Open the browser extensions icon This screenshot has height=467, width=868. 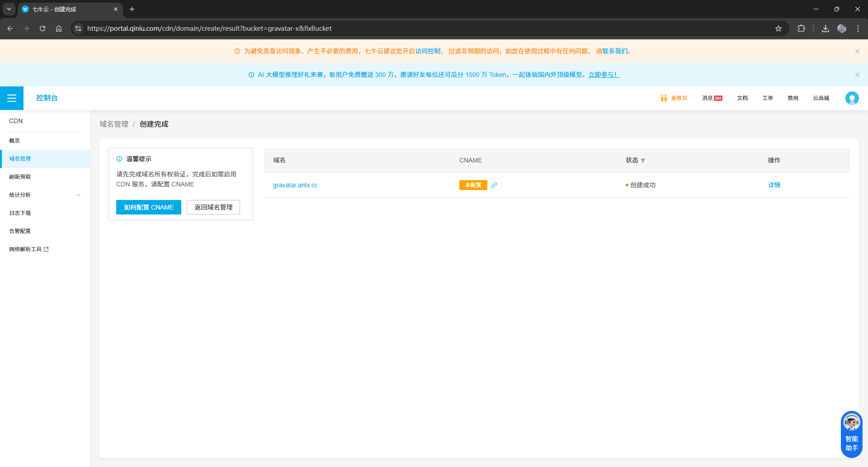(x=801, y=29)
